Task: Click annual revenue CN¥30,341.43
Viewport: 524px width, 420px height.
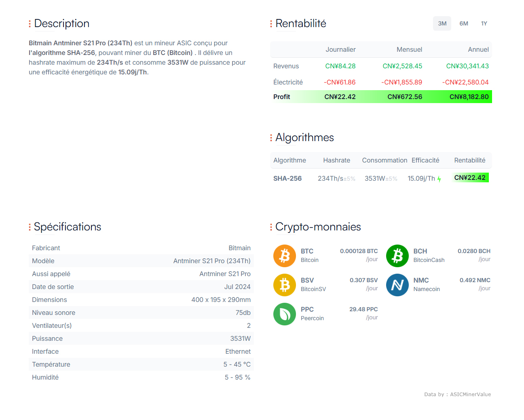Action: click(467, 66)
